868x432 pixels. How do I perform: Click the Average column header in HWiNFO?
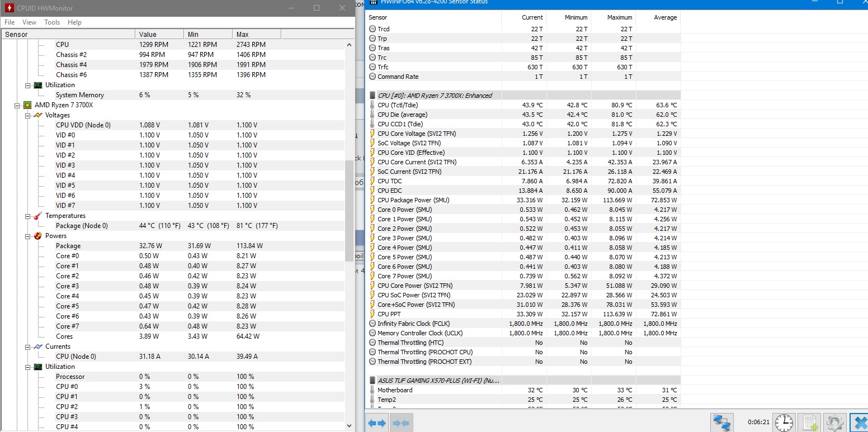tap(658, 17)
